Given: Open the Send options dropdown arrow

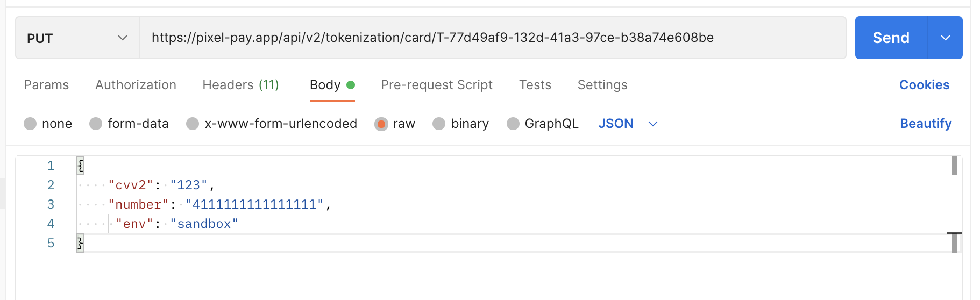Looking at the screenshot, I should (x=946, y=38).
